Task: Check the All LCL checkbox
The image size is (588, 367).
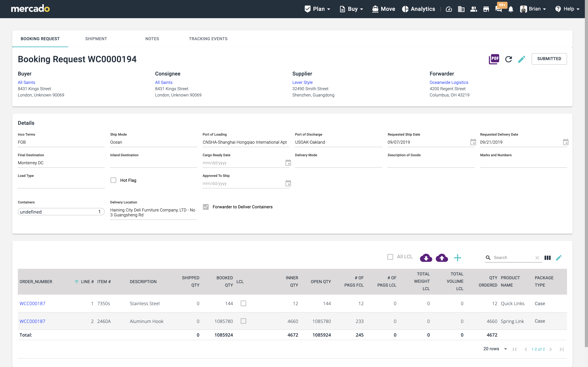Action: coord(390,257)
